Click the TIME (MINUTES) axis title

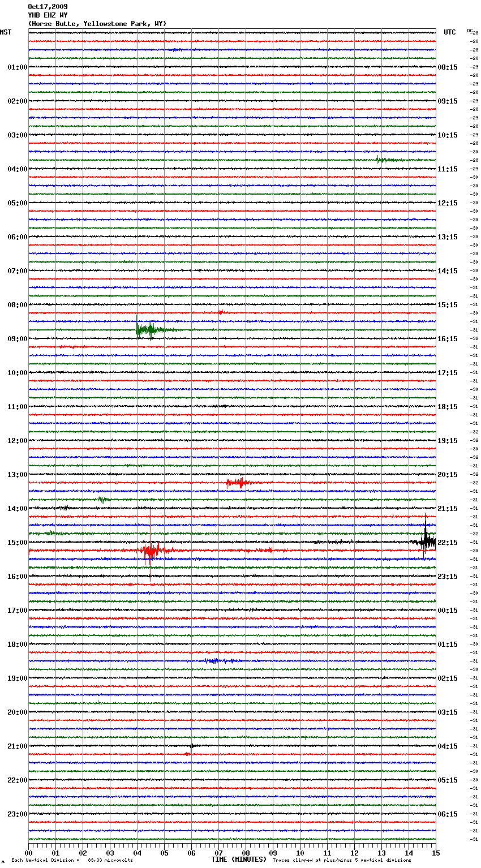pos(239,860)
